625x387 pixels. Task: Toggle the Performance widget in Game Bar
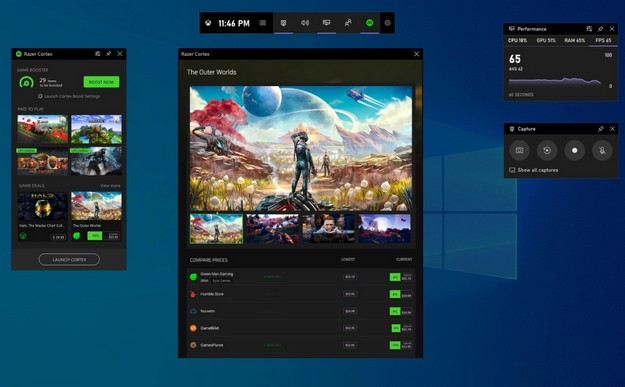(x=326, y=23)
